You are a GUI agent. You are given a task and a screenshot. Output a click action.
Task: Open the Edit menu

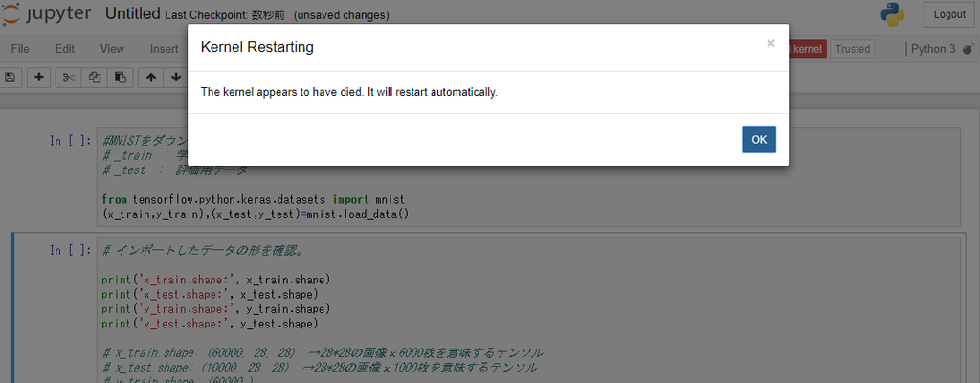(64, 49)
